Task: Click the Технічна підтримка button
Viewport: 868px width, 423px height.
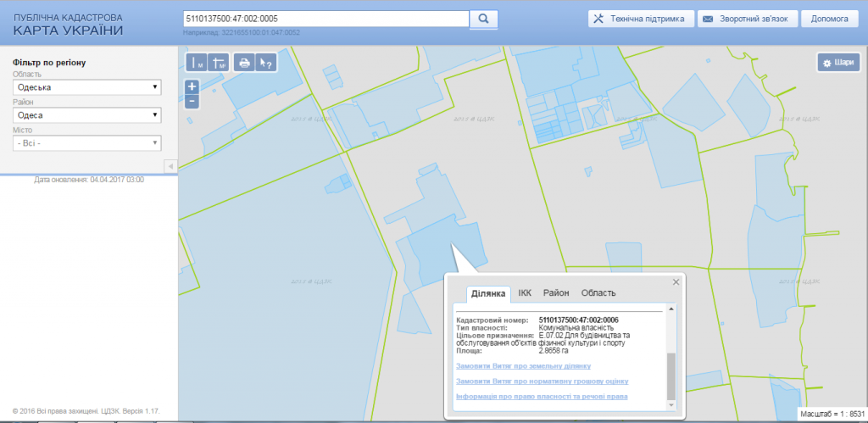Action: click(x=642, y=19)
